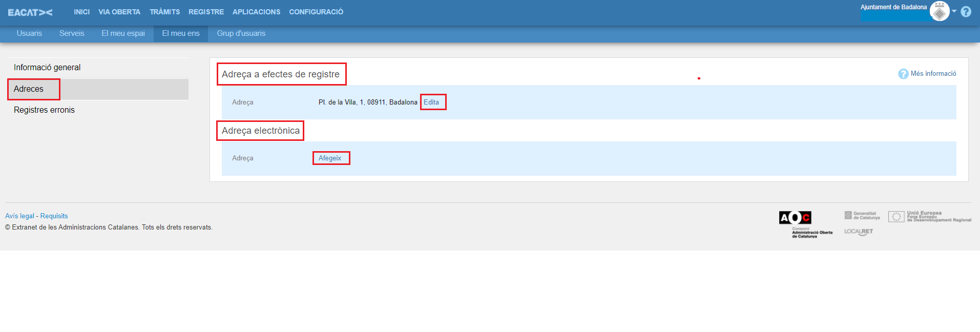Go to the VIA OBERTA menu
The width and height of the screenshot is (980, 332).
(119, 12)
